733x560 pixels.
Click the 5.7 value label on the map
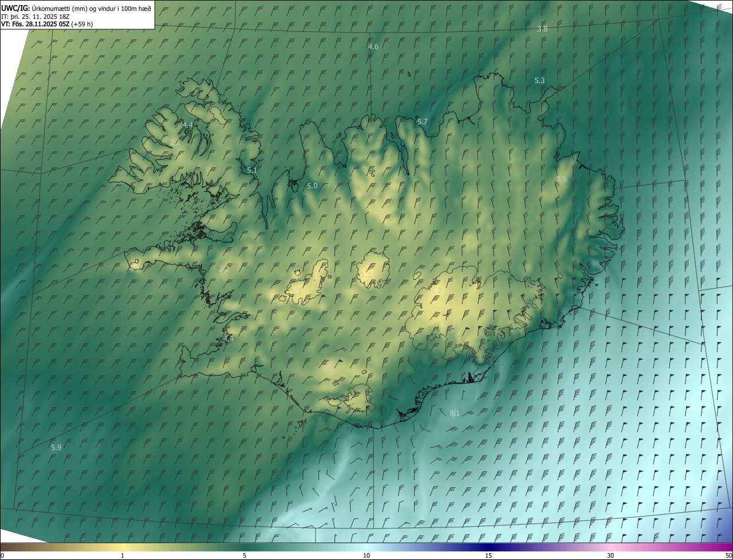423,122
